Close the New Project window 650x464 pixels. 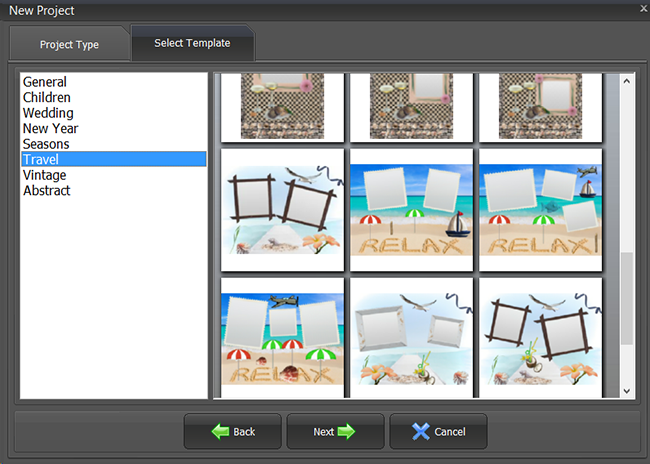tap(644, 8)
